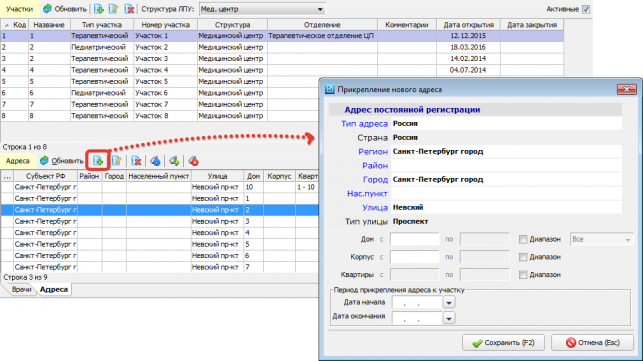This screenshot has width=643, height=361.
Task: Add a new участок record icon
Action: coord(99,9)
